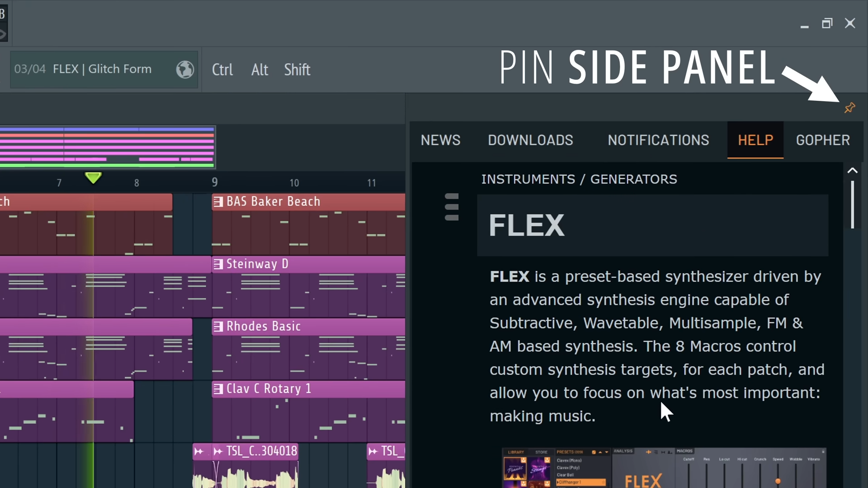868x488 pixels.
Task: Click the INSTRUMENTS / GENERATORS breadcrumb
Action: click(579, 179)
